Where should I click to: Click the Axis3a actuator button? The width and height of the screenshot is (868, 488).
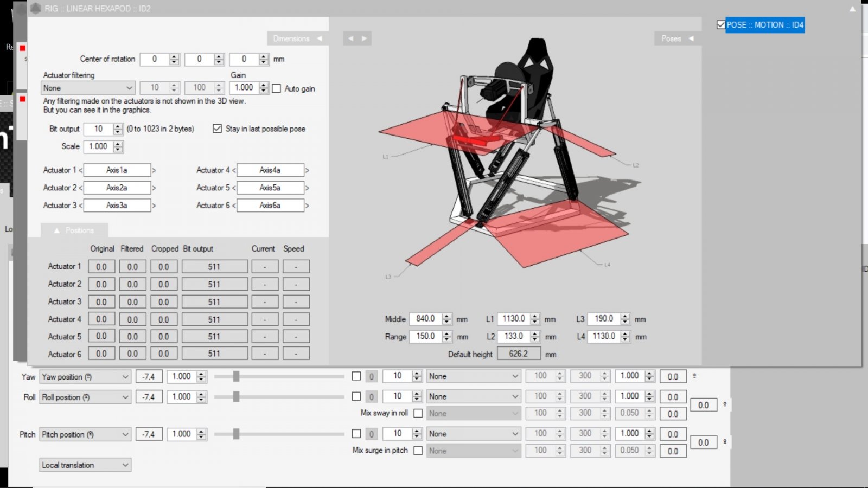tap(117, 206)
